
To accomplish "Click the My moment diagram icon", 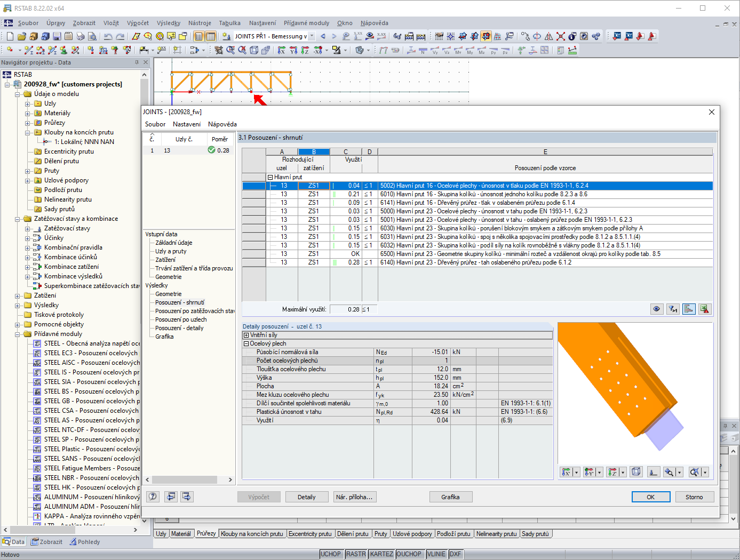I will coord(470,50).
